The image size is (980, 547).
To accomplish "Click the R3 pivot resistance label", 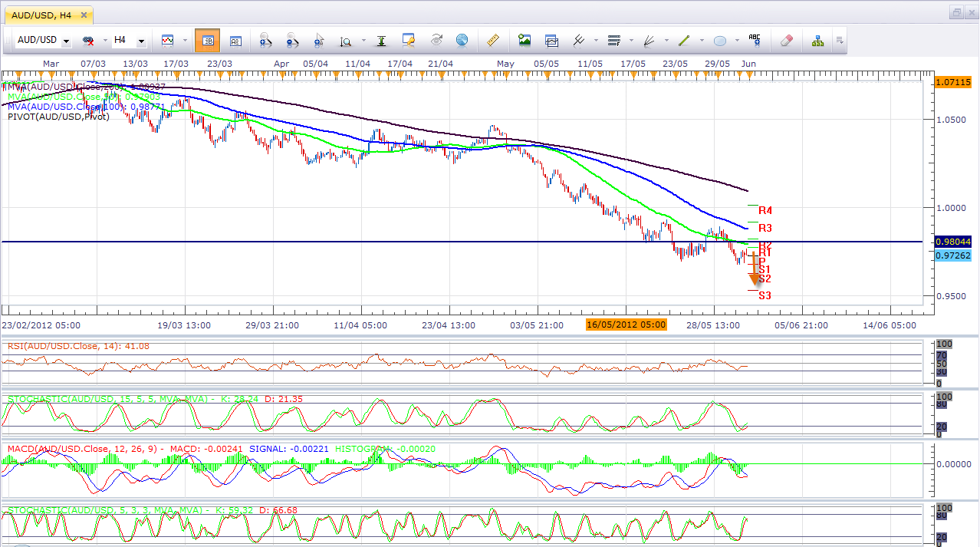I will click(x=765, y=228).
